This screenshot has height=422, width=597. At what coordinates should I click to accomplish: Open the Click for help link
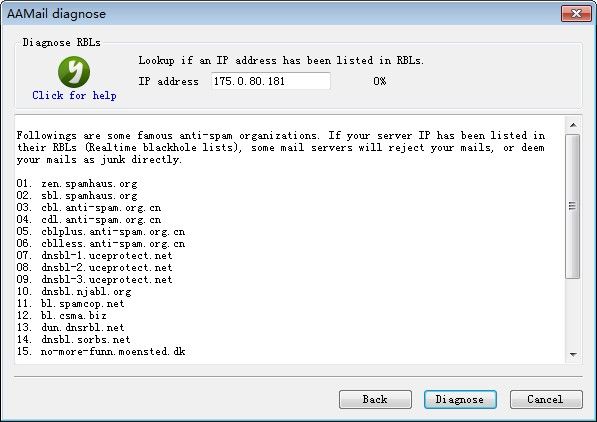74,95
